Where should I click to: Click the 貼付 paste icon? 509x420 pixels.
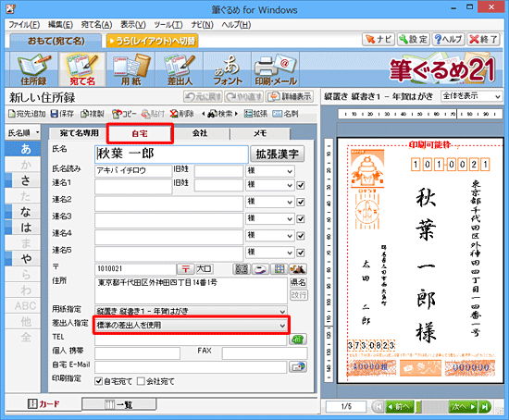point(153,114)
